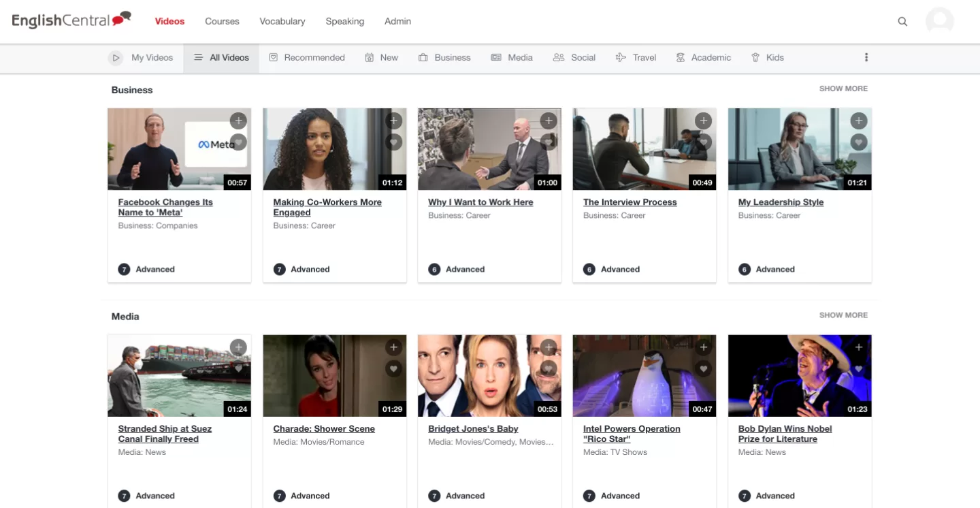Image resolution: width=980 pixels, height=508 pixels.
Task: Add 'Why I Want to Work Here' plus icon
Action: pos(549,121)
